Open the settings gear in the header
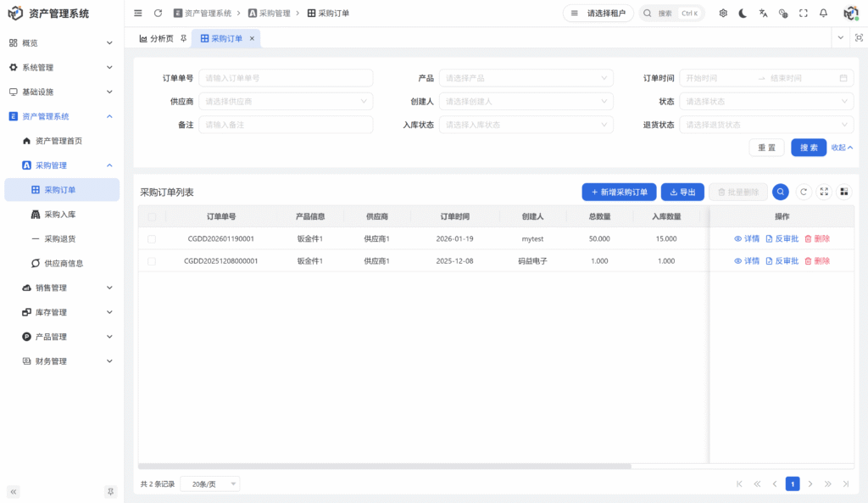Viewport: 868px width, 503px height. (x=723, y=12)
